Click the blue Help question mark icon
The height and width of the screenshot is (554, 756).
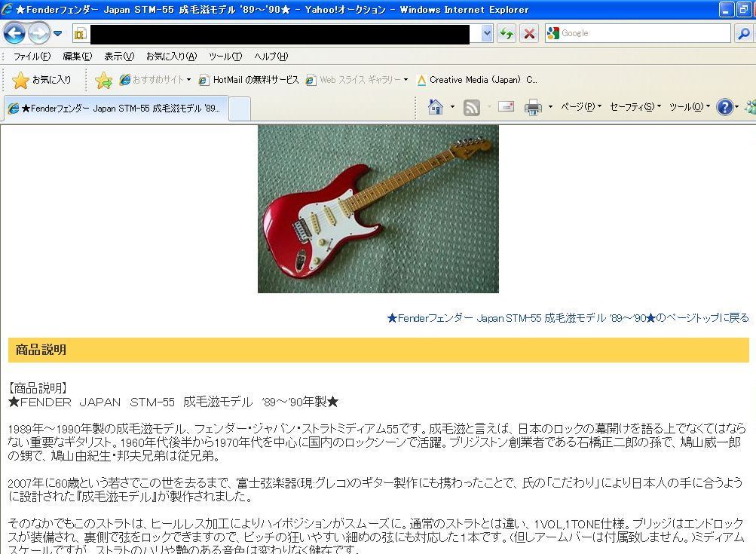[724, 106]
